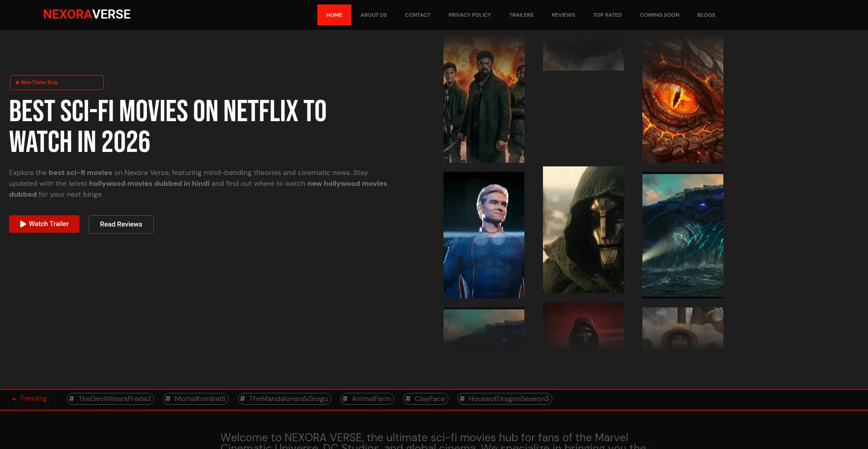
Task: Select the TheDevilWearsPrada2 trending tag
Action: [x=110, y=399]
